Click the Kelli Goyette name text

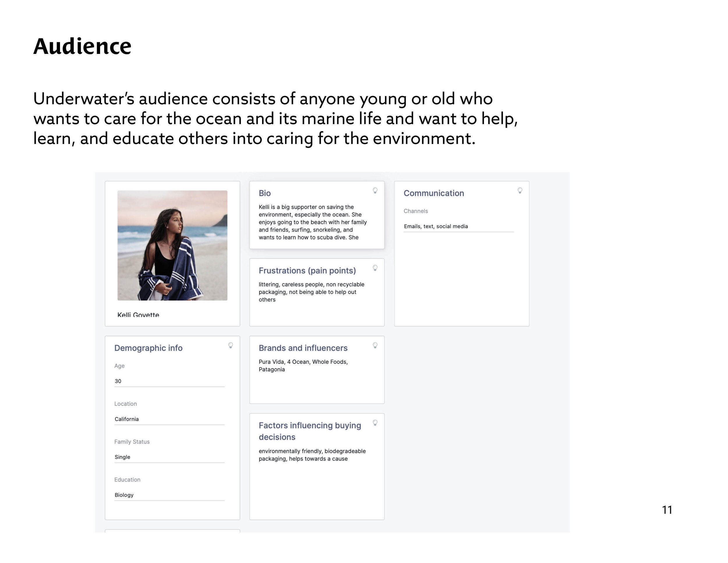(x=138, y=314)
